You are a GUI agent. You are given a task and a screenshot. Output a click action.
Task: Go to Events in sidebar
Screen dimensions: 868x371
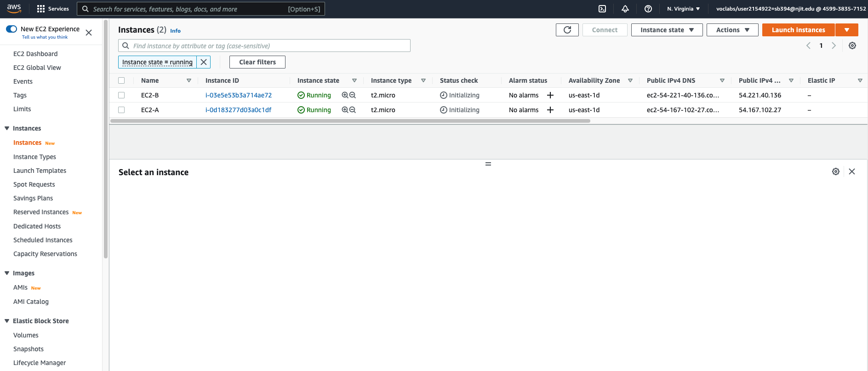(23, 81)
